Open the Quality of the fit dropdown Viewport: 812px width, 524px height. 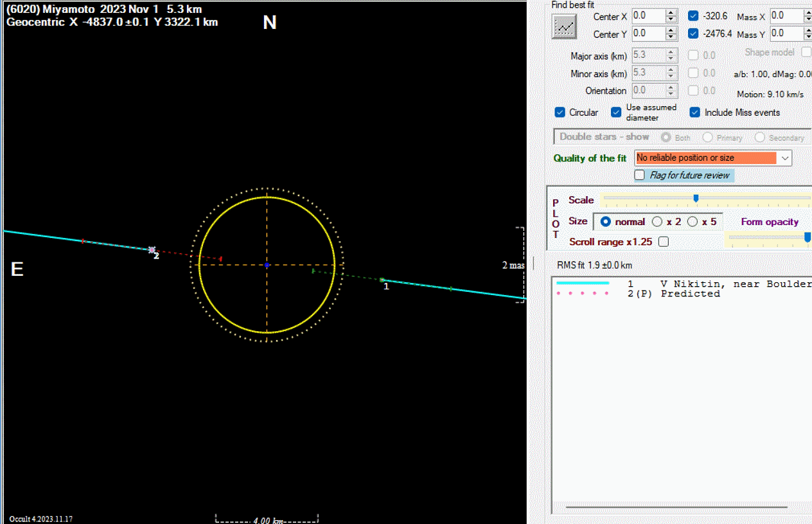point(784,158)
